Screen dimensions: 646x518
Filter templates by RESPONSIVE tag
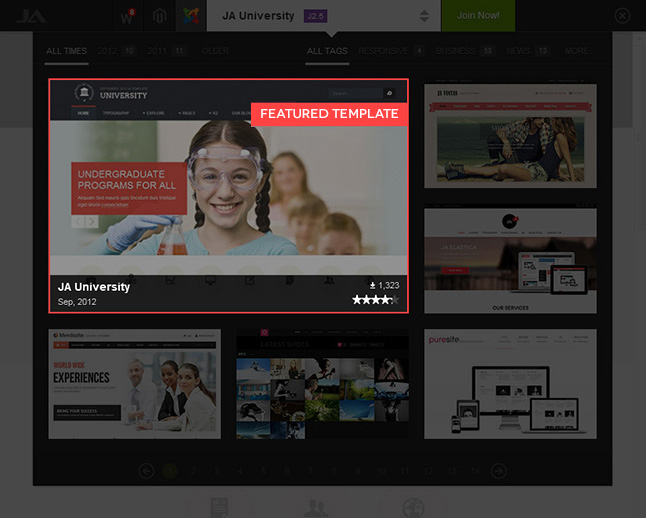tap(391, 51)
